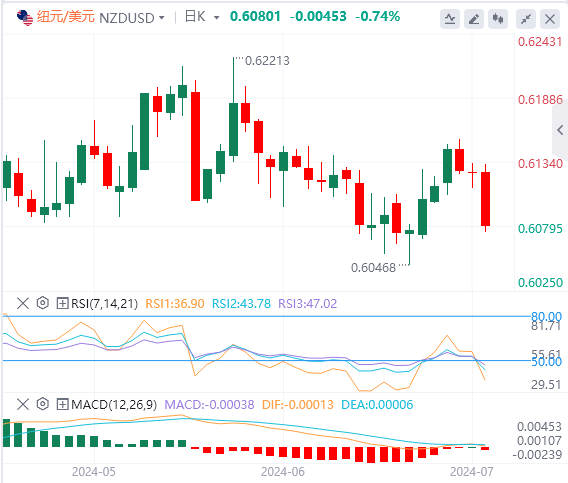Viewport: 568px width, 483px height.
Task: Expand the RSI panel with plus box
Action: [62, 303]
